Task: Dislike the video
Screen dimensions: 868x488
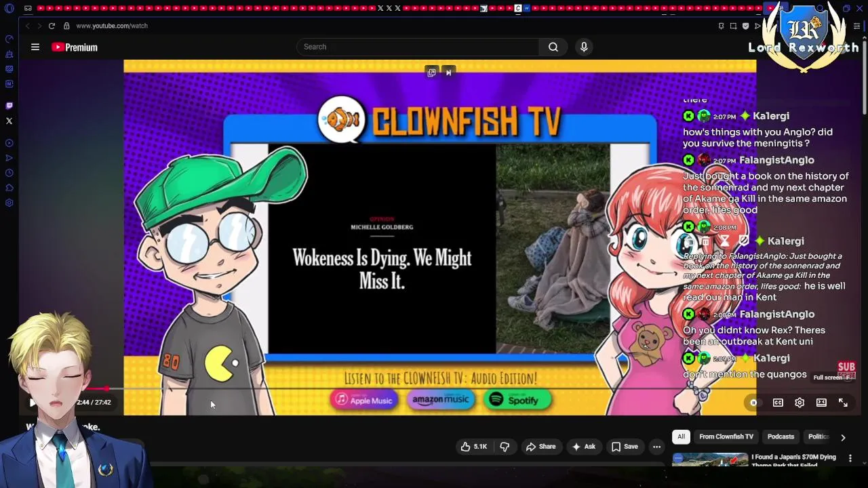Action: (505, 447)
